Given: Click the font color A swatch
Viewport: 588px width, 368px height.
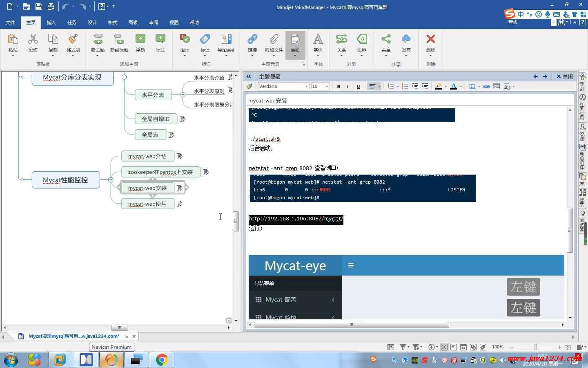Looking at the screenshot, I should tap(453, 86).
